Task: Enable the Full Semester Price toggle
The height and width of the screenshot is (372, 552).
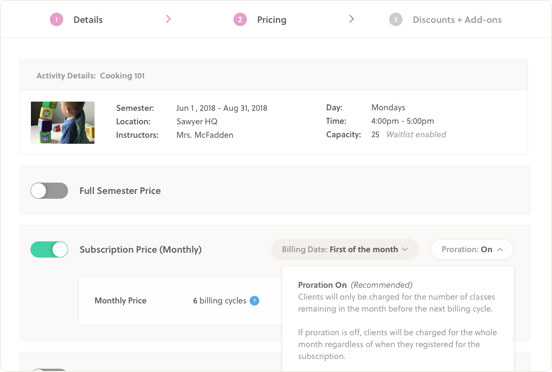Action: pos(49,191)
